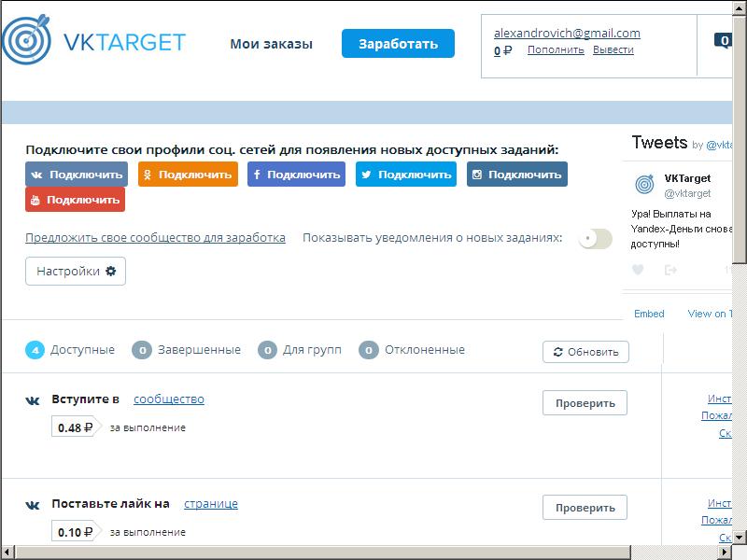This screenshot has width=747, height=560.
Task: Connect VK profile button
Action: click(x=77, y=175)
